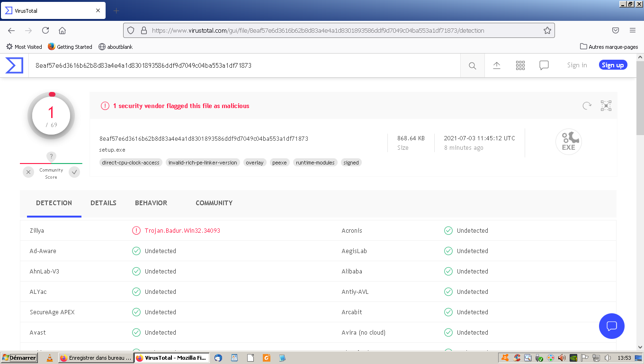Image resolution: width=644 pixels, height=364 pixels.
Task: Open Most Visited bookmarks folder
Action: (x=24, y=47)
